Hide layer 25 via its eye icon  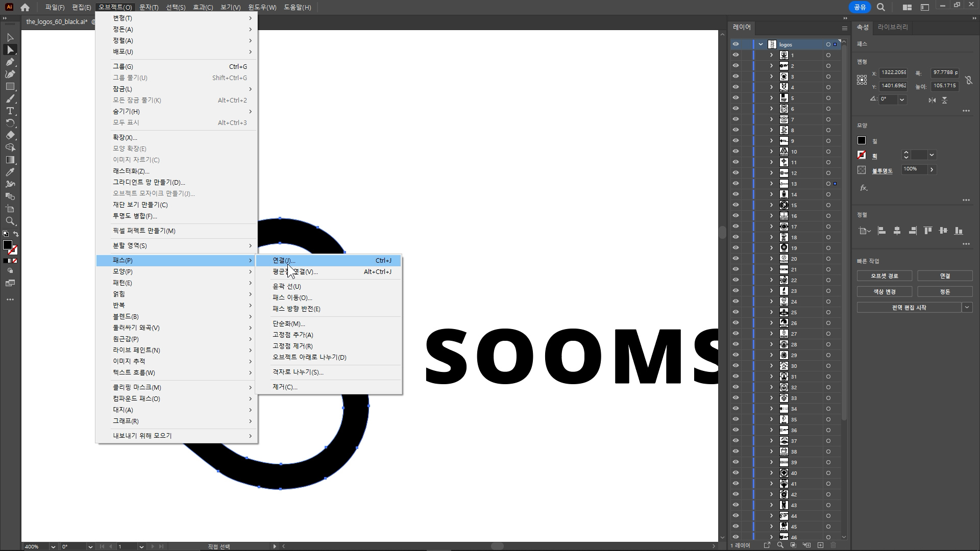tap(736, 312)
